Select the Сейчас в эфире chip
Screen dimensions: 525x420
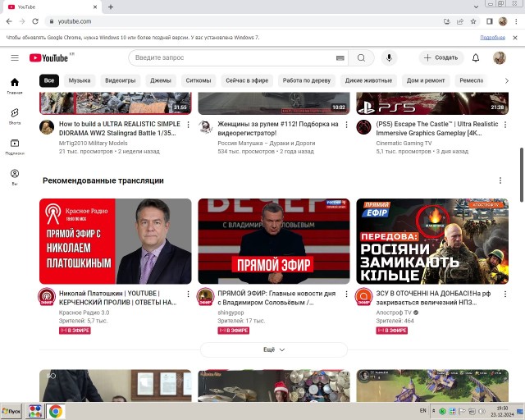tap(247, 80)
